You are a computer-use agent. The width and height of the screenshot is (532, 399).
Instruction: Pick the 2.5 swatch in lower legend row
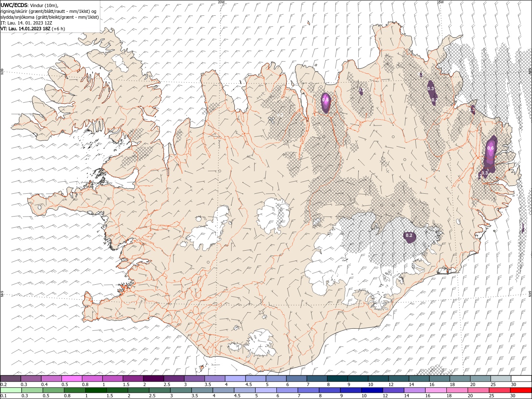click(x=159, y=390)
